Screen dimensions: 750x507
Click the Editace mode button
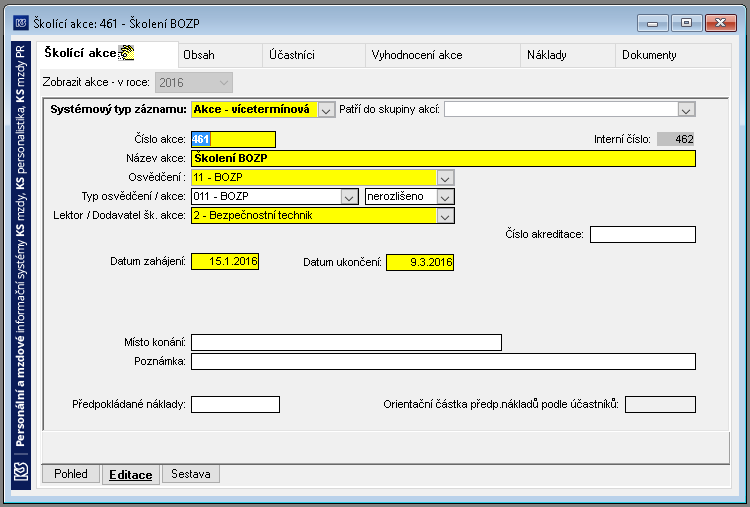tap(131, 475)
